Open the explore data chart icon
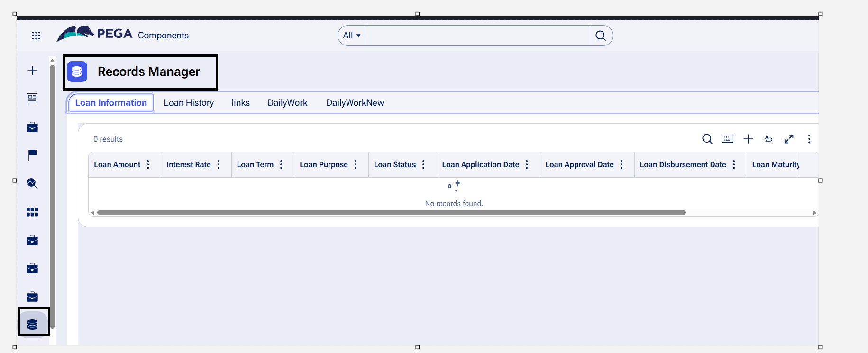This screenshot has height=353, width=868. [32, 183]
